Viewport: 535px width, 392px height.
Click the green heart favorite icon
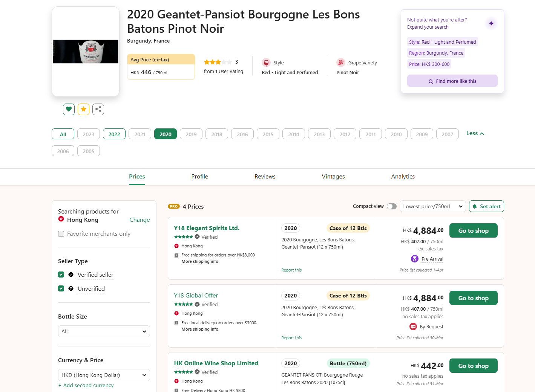69,109
